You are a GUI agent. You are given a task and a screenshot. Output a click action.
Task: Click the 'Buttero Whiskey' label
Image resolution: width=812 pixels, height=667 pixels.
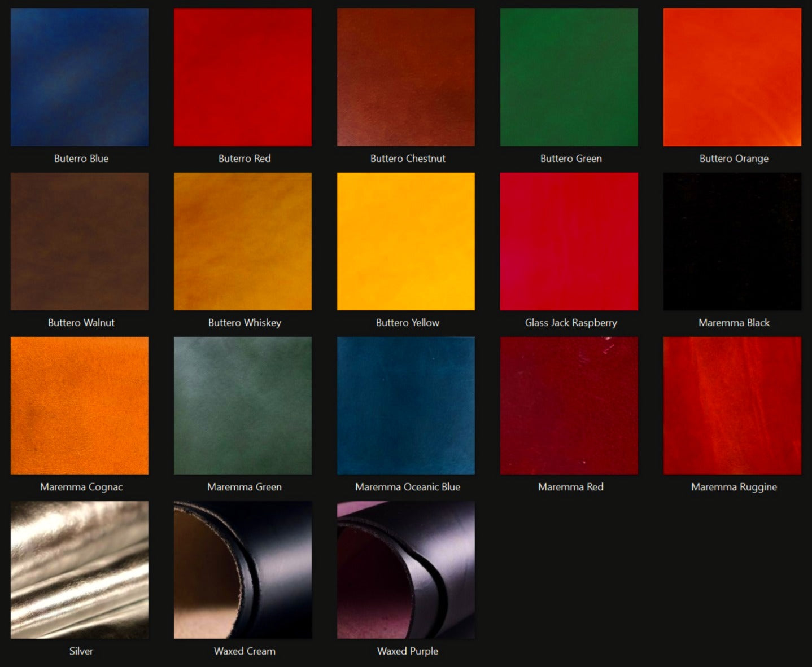(245, 323)
